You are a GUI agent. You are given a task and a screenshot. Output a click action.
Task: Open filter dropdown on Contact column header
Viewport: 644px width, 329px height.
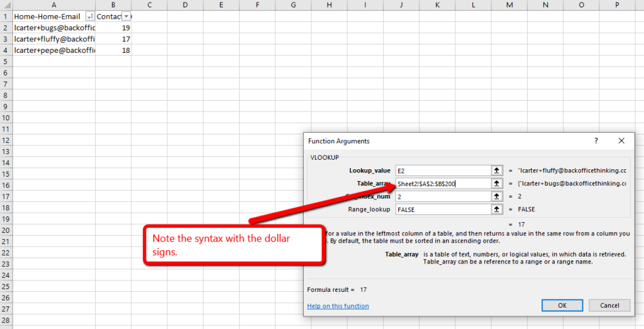tap(126, 16)
